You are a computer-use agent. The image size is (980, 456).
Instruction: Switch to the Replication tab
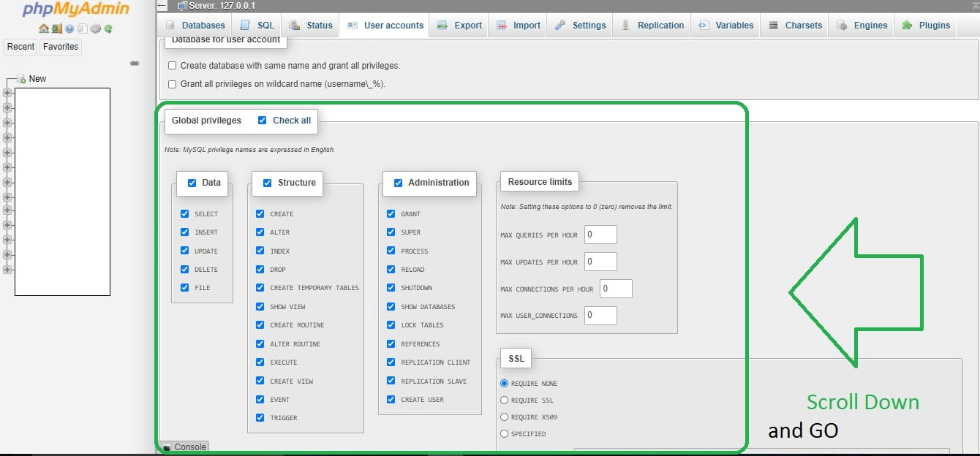(652, 25)
